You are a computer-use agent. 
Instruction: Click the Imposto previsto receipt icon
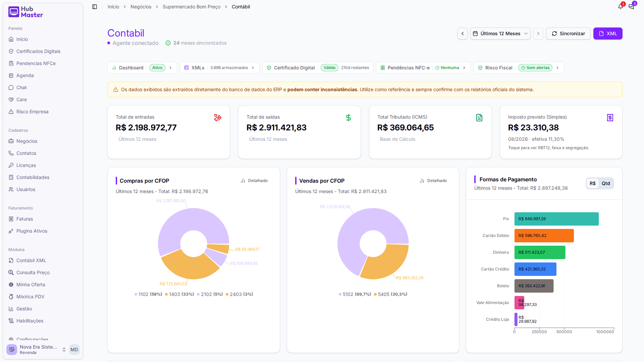(610, 118)
